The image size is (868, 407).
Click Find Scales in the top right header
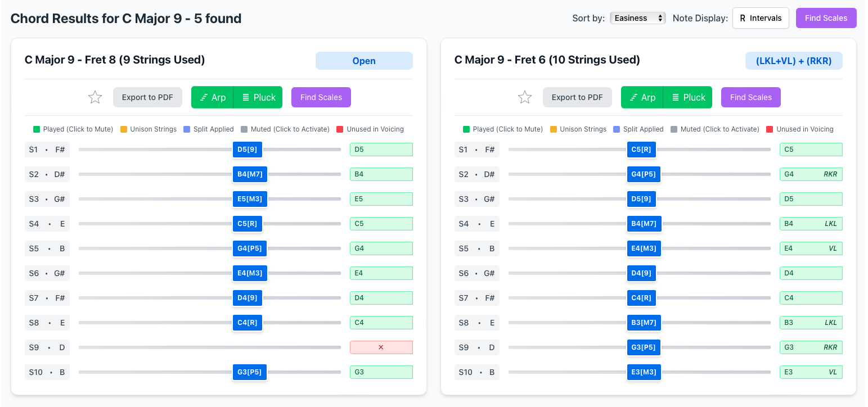(x=826, y=18)
